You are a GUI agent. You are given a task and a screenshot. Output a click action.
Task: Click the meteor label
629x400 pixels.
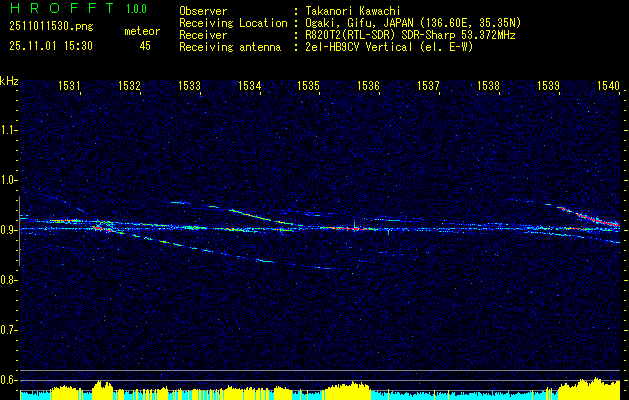click(x=142, y=31)
